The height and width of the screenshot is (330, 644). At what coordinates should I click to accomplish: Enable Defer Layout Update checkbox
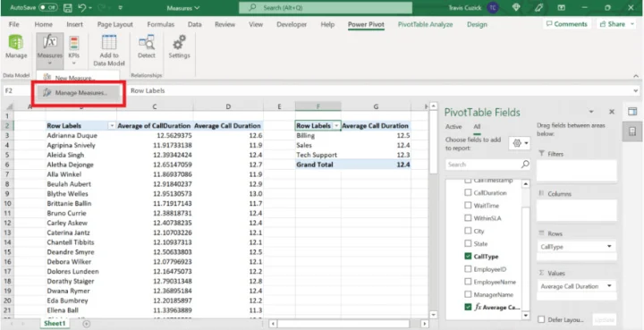click(541, 319)
